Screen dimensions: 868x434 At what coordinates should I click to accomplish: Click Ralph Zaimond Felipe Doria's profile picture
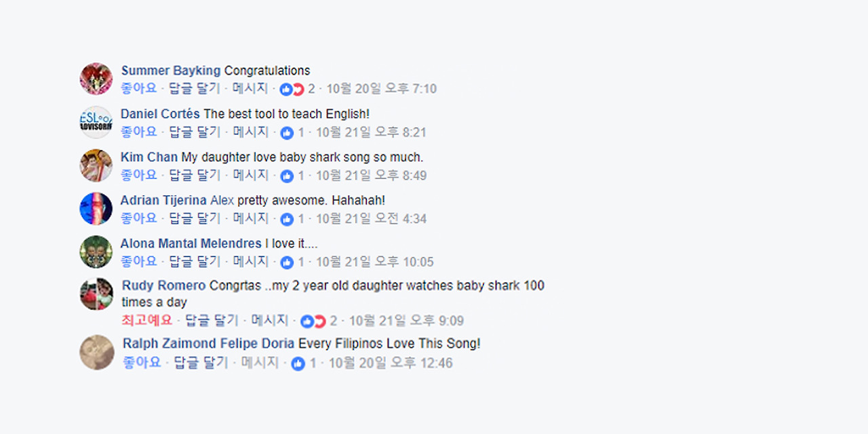96,353
